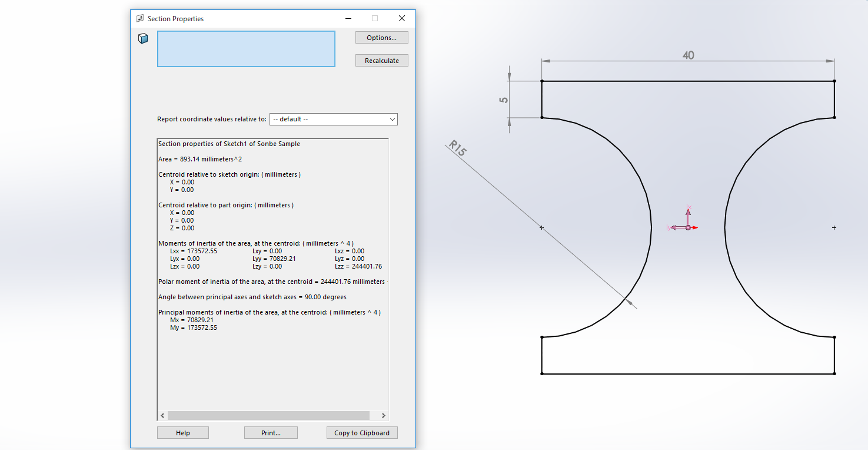868x450 pixels.
Task: Click the 'Report coordinate values relative to' label
Action: pos(212,119)
